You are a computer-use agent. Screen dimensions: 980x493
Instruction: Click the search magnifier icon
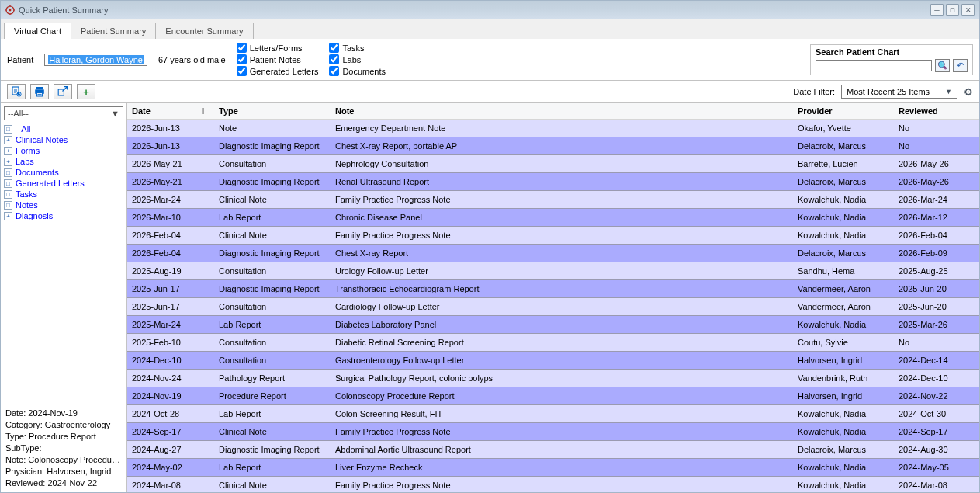click(942, 66)
